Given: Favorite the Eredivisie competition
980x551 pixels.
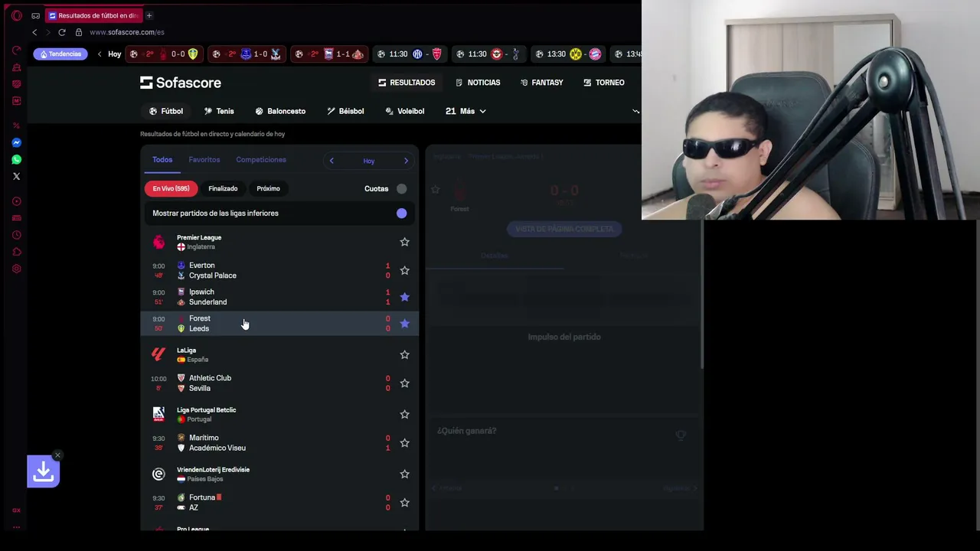Looking at the screenshot, I should [x=404, y=474].
